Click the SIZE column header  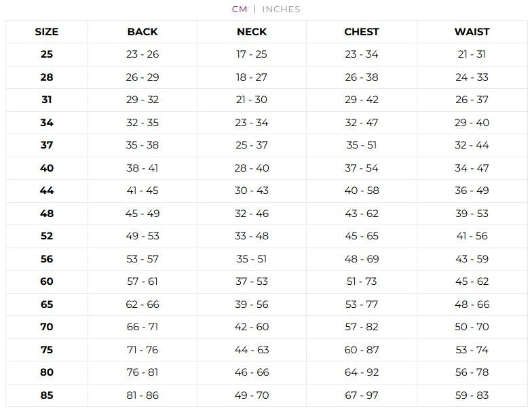pos(47,32)
